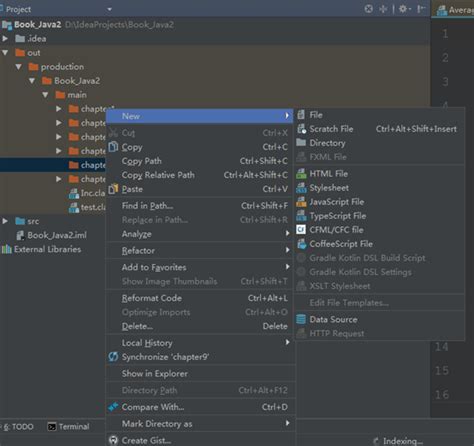
Task: Open Mark Directory as submenu
Action: coord(200,424)
